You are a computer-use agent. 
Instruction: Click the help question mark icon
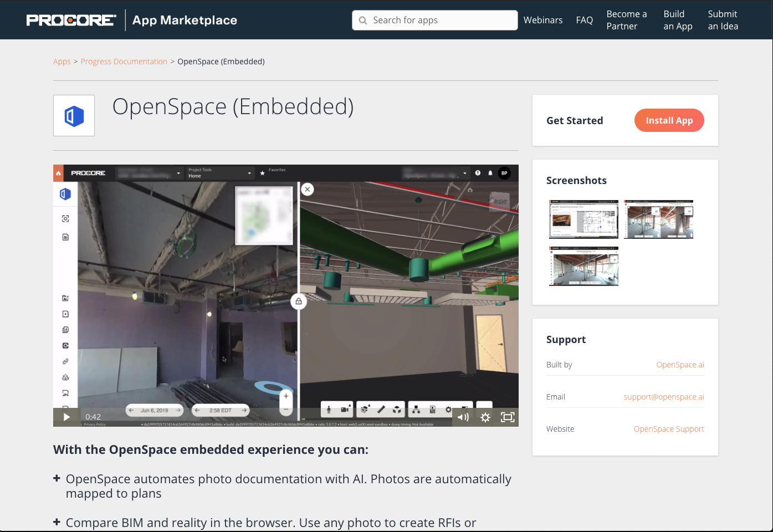[x=478, y=173]
